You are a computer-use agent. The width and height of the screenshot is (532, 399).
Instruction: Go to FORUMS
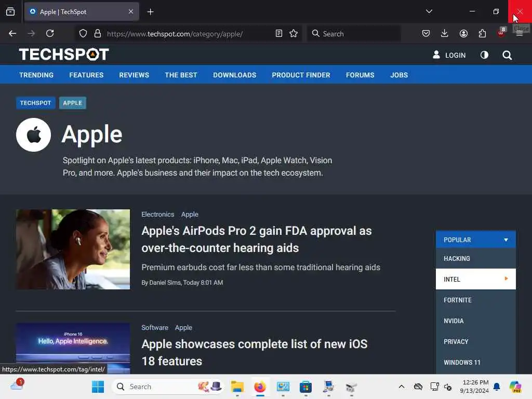pyautogui.click(x=360, y=75)
